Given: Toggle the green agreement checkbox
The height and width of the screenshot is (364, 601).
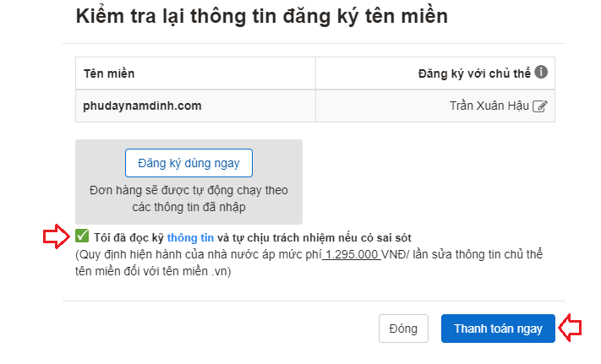Looking at the screenshot, I should point(82,236).
